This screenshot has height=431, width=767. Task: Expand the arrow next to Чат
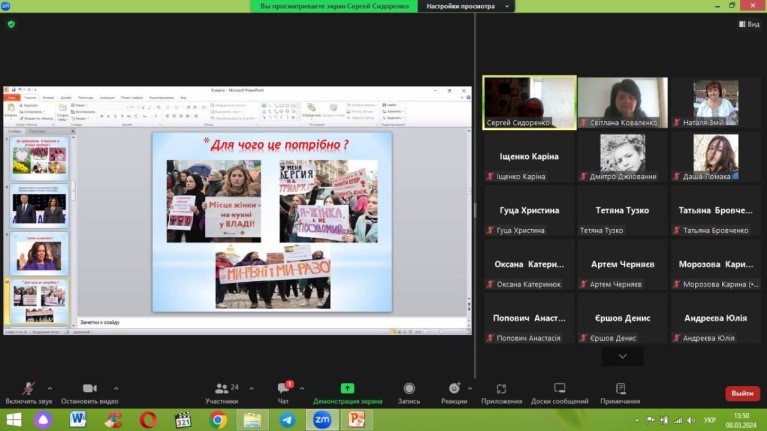(x=302, y=388)
